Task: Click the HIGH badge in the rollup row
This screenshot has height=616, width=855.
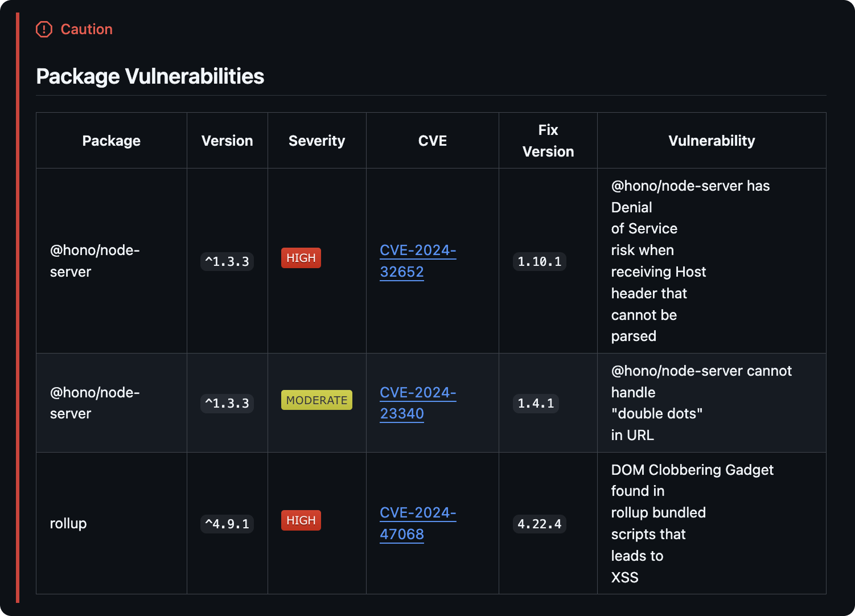Action: [301, 520]
